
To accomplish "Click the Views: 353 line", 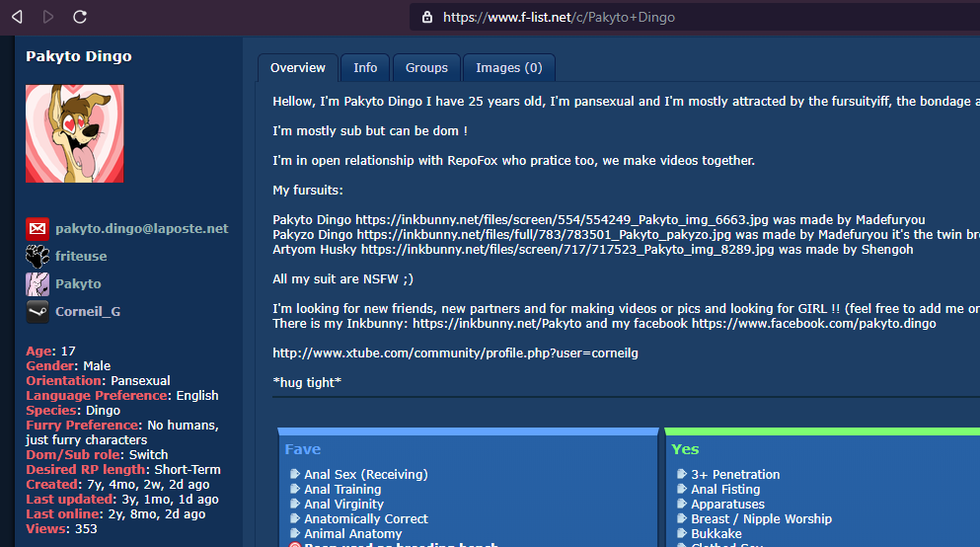I will (x=61, y=529).
